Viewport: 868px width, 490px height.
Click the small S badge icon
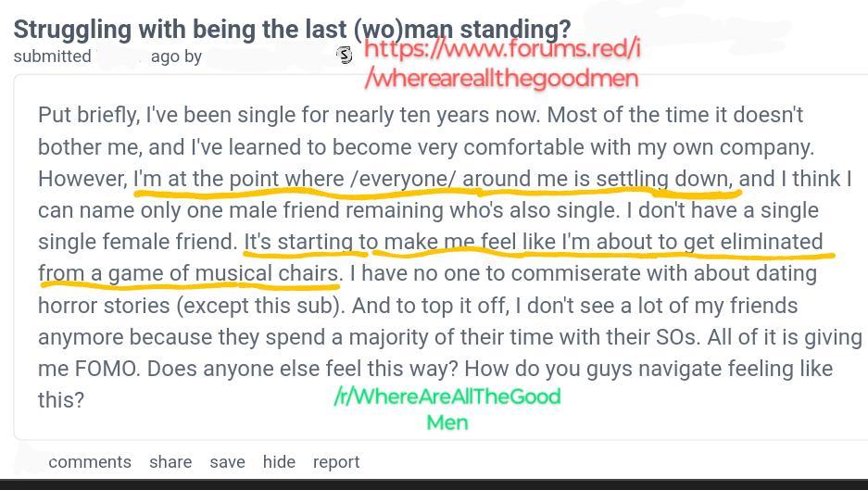click(x=345, y=56)
